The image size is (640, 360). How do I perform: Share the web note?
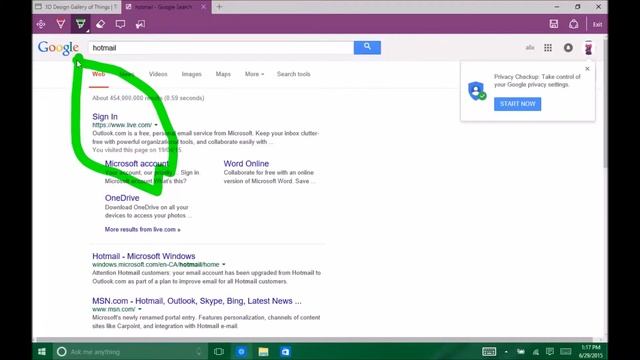click(573, 24)
